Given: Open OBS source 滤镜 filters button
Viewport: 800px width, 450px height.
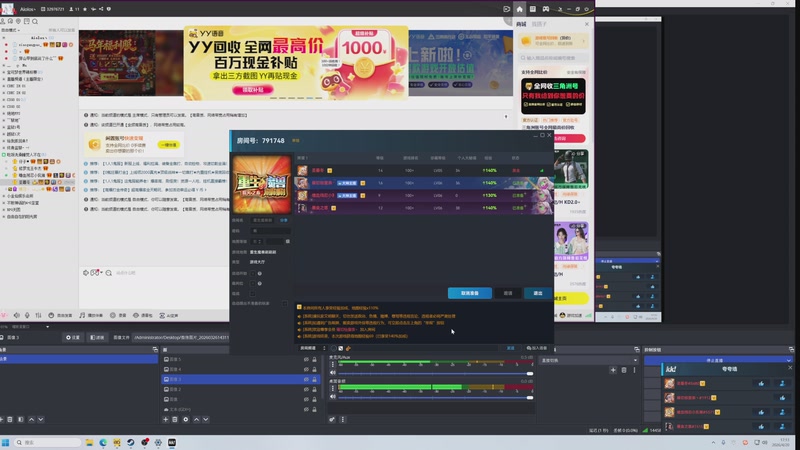Looking at the screenshot, I should (x=97, y=337).
